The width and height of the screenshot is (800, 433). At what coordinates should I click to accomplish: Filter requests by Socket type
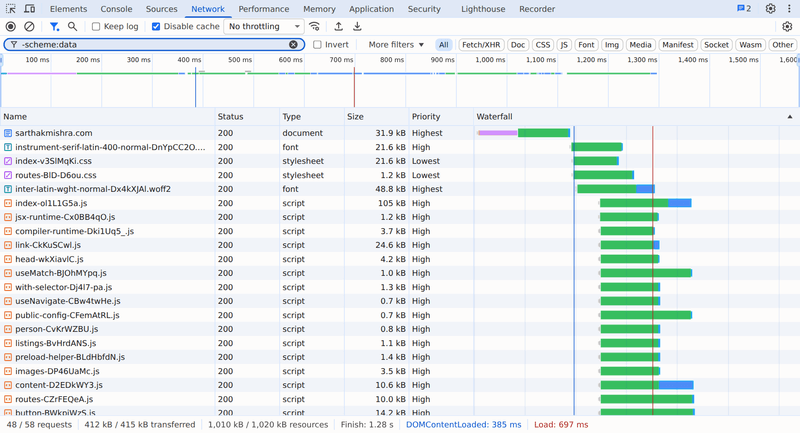click(716, 45)
